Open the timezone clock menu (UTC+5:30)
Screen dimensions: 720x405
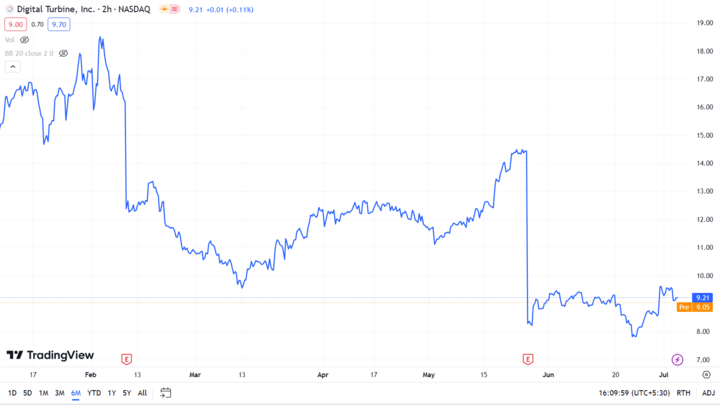coord(634,393)
